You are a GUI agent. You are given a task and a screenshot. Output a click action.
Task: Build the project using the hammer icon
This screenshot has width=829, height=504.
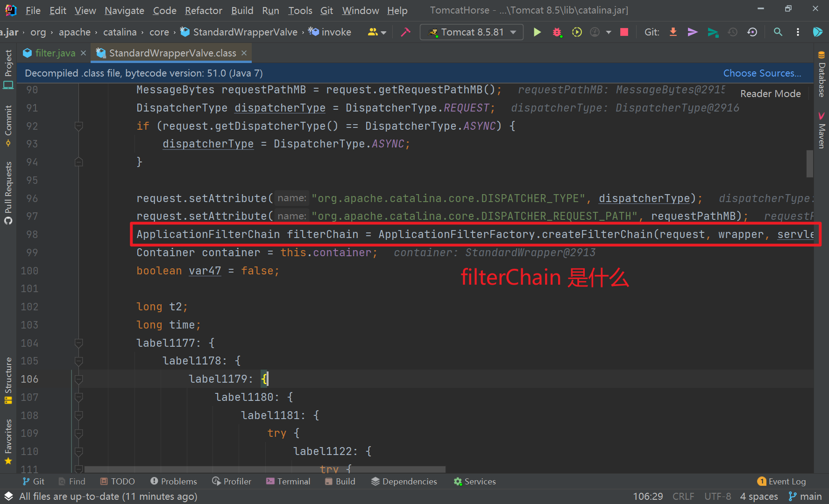(405, 32)
